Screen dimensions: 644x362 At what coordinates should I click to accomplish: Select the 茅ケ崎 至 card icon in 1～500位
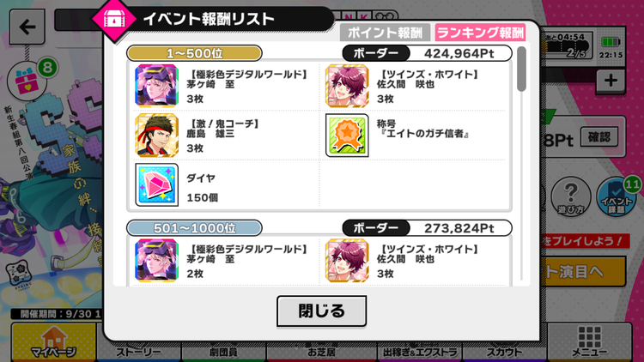pyautogui.click(x=156, y=86)
